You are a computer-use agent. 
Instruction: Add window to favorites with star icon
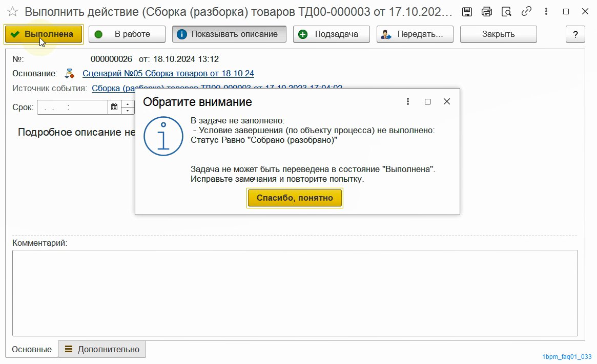pyautogui.click(x=13, y=12)
